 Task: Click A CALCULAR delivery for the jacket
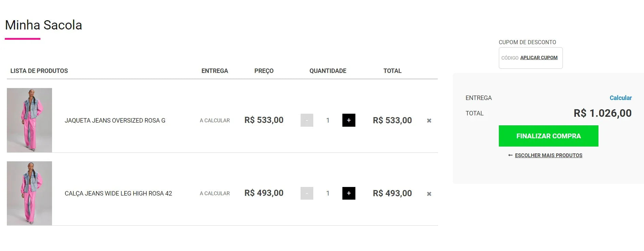coord(214,120)
